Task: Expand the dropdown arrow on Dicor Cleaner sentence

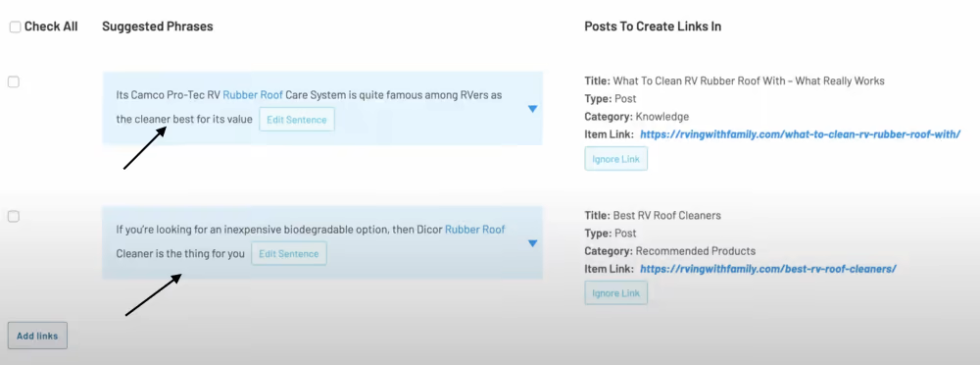Action: [532, 243]
